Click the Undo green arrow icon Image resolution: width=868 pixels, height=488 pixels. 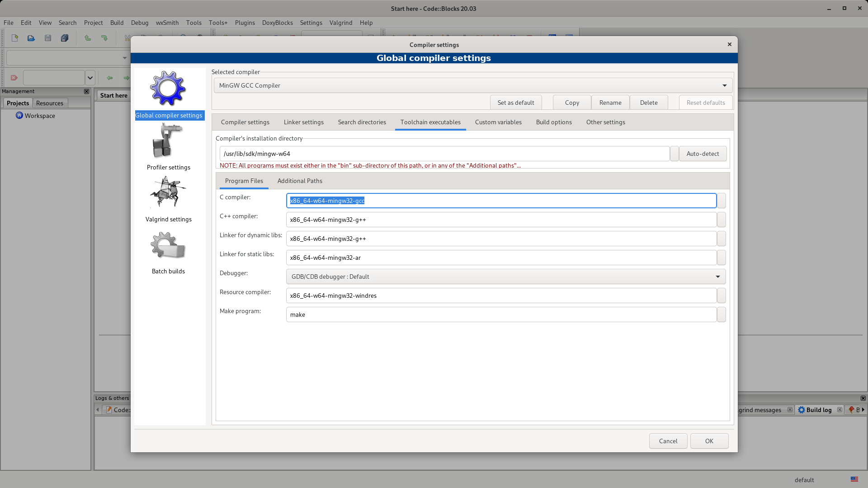tap(88, 38)
